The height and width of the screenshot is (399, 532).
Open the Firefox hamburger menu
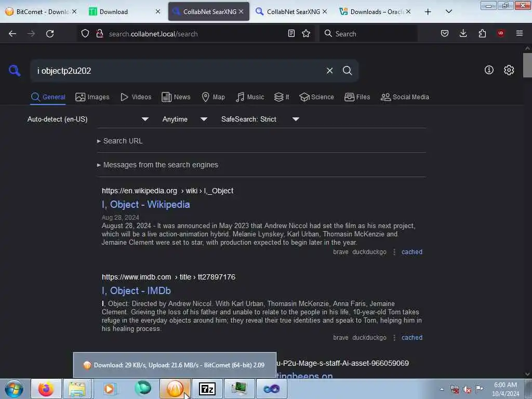click(520, 33)
